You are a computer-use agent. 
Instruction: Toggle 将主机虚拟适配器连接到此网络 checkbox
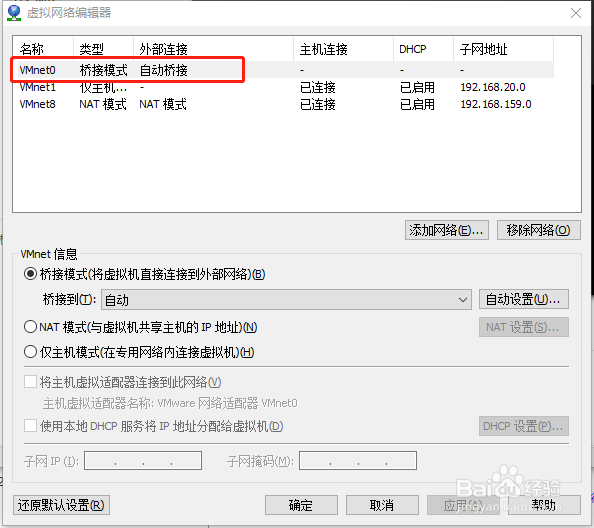point(30,382)
